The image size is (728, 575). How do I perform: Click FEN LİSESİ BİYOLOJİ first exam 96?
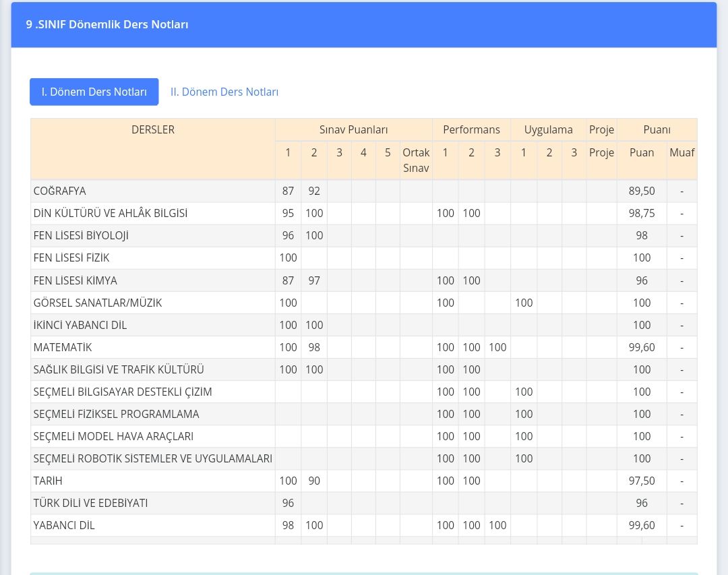click(288, 235)
